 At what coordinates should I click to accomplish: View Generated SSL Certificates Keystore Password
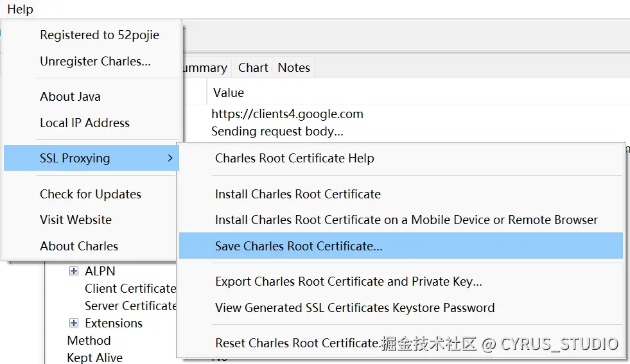pyautogui.click(x=354, y=308)
